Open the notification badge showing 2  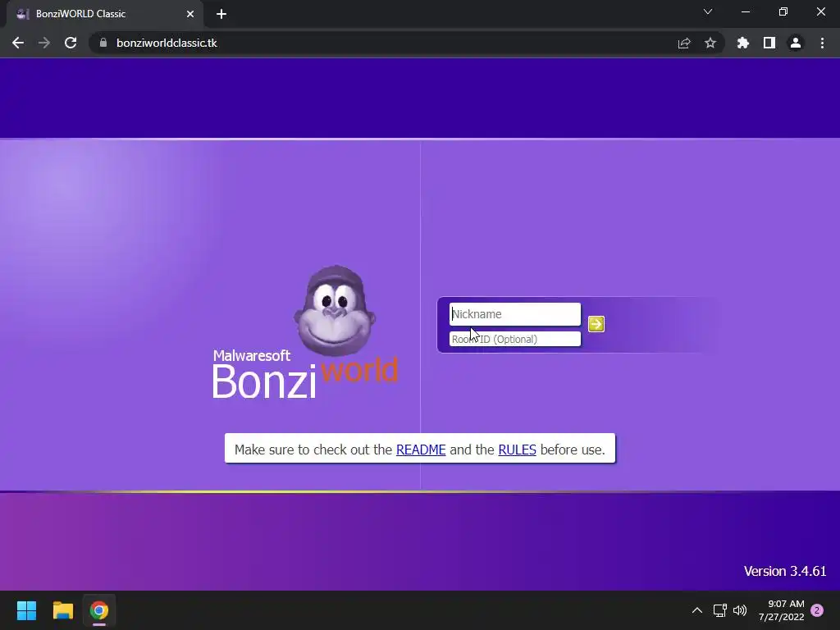pos(817,610)
